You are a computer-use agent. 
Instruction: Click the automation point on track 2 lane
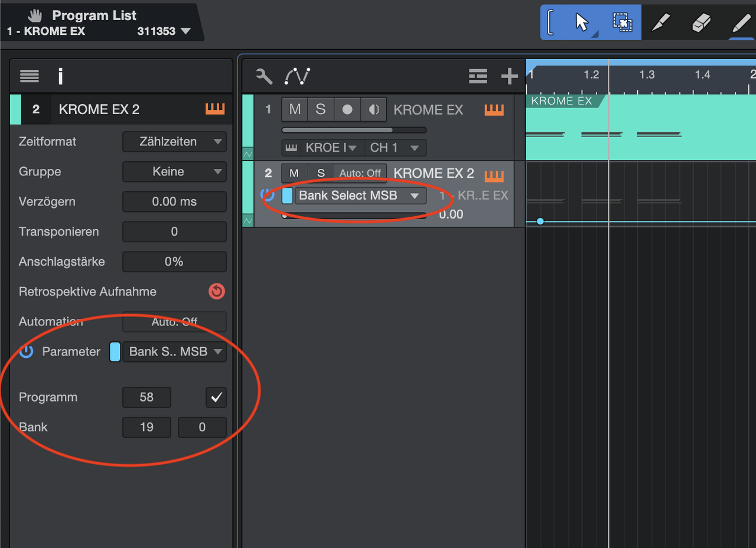point(540,221)
